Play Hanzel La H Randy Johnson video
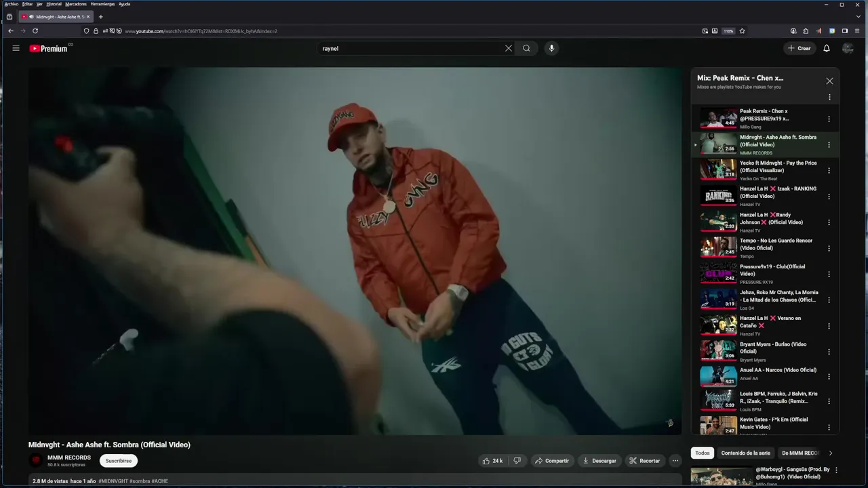Screen dimensions: 868x488 718,222
